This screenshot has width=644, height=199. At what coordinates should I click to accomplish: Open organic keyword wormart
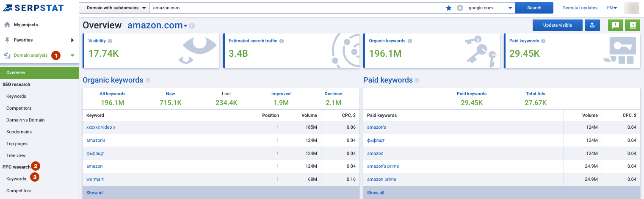pyautogui.click(x=95, y=179)
